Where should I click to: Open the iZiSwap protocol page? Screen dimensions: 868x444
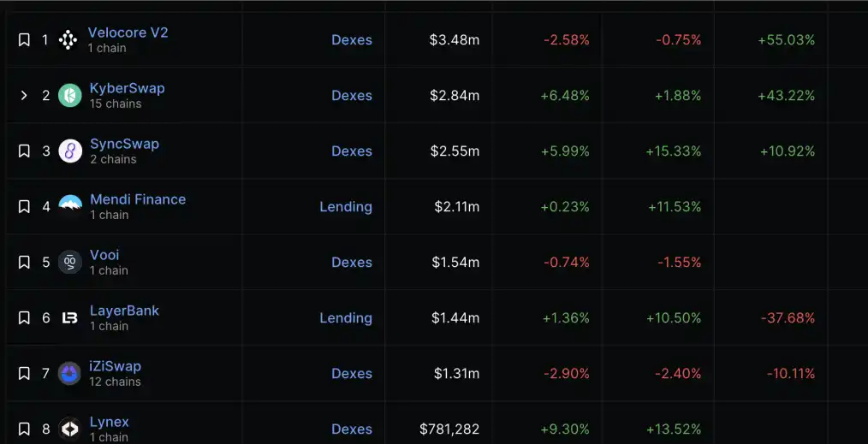(x=116, y=366)
